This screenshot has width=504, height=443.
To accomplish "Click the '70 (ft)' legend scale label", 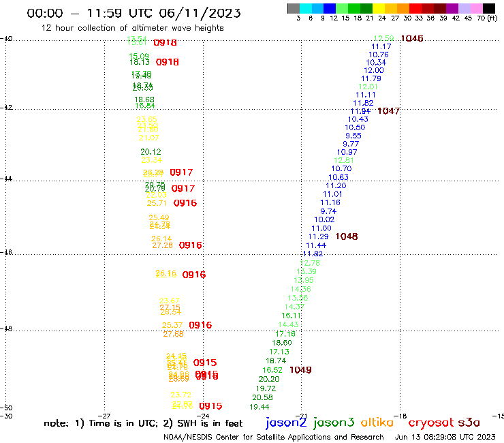I will point(487,18).
